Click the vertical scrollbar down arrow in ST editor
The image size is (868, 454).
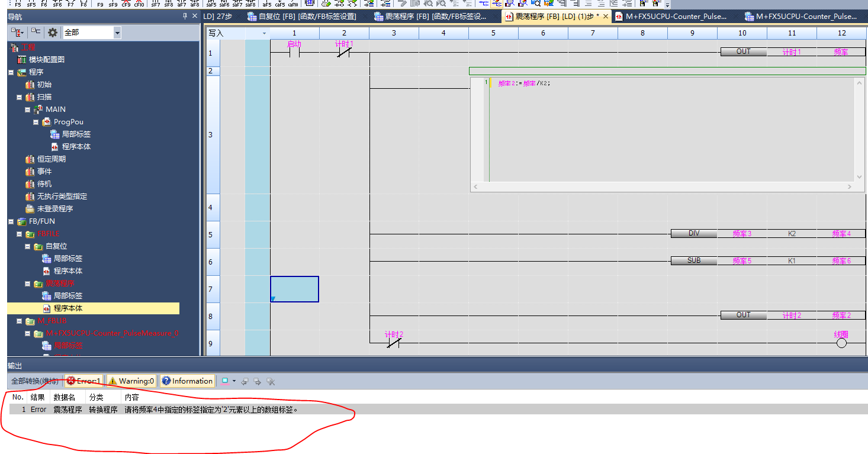pyautogui.click(x=859, y=177)
